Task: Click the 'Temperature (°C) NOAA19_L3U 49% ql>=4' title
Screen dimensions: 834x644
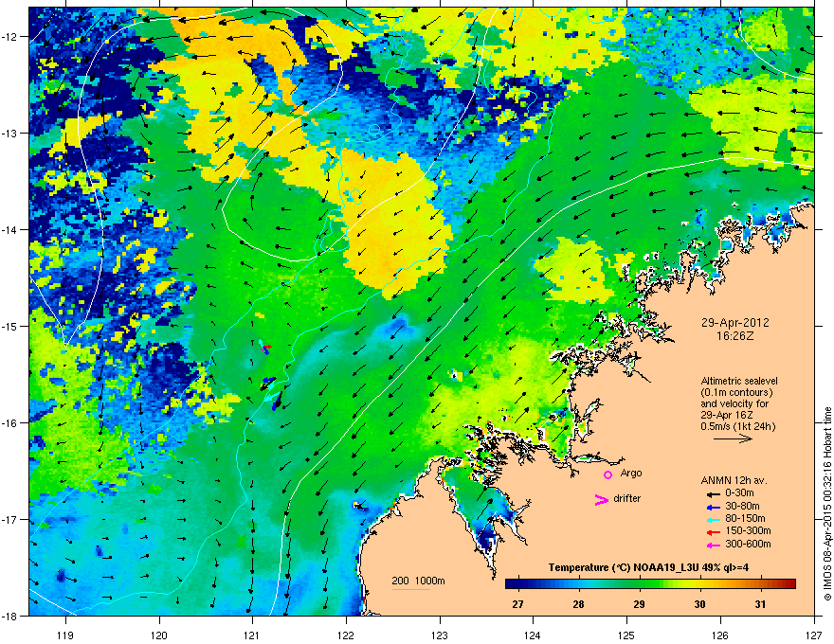Action: (648, 567)
